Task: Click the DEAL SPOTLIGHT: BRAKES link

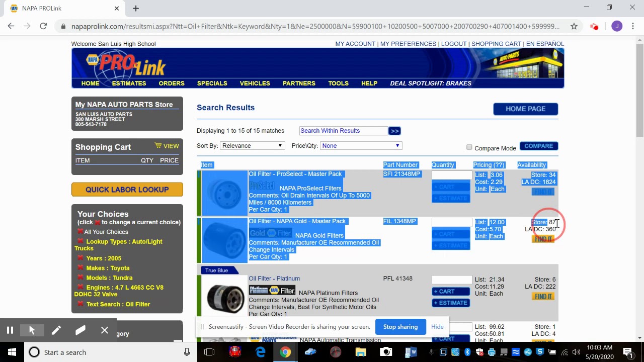Action: pyautogui.click(x=431, y=83)
